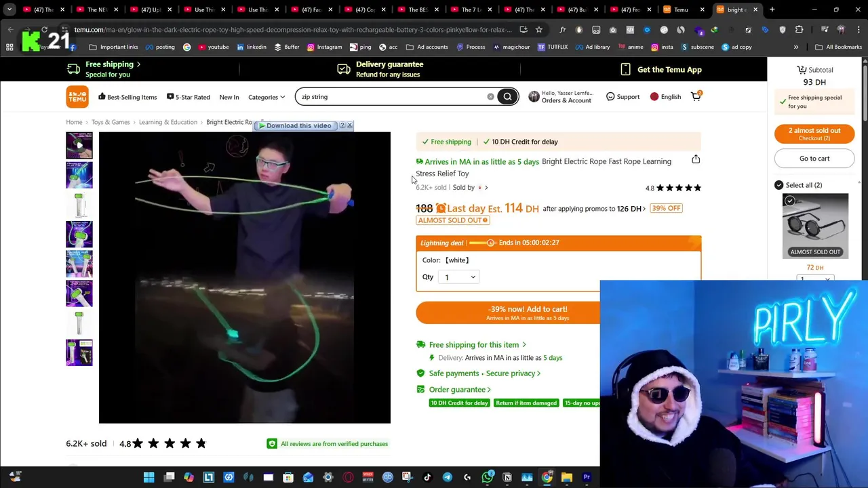The image size is (868, 488).
Task: Expand the Categories menu
Action: 266,97
